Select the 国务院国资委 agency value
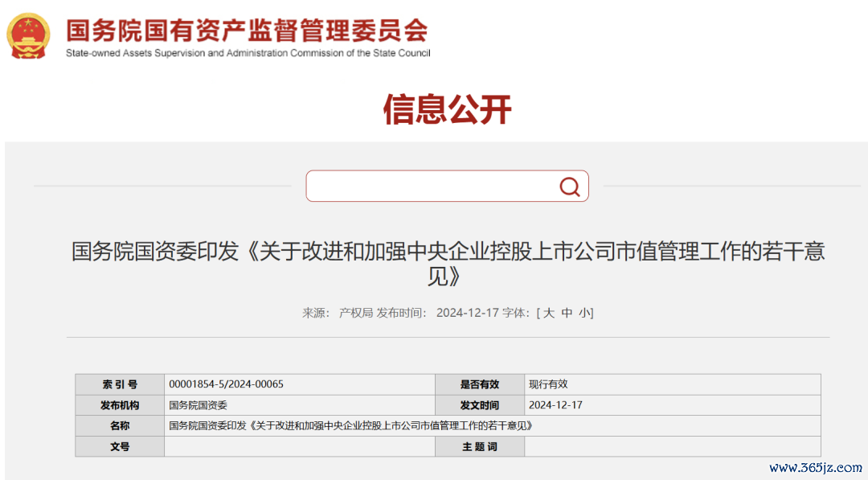 pos(199,405)
